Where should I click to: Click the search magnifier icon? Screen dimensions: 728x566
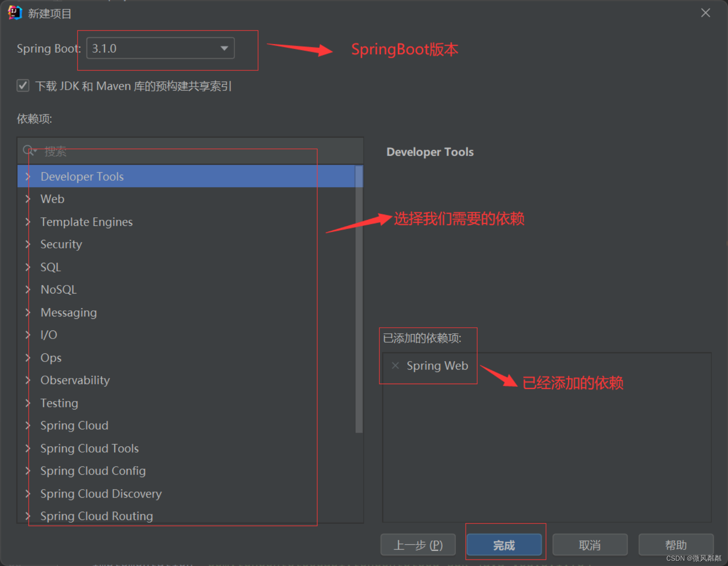[29, 151]
